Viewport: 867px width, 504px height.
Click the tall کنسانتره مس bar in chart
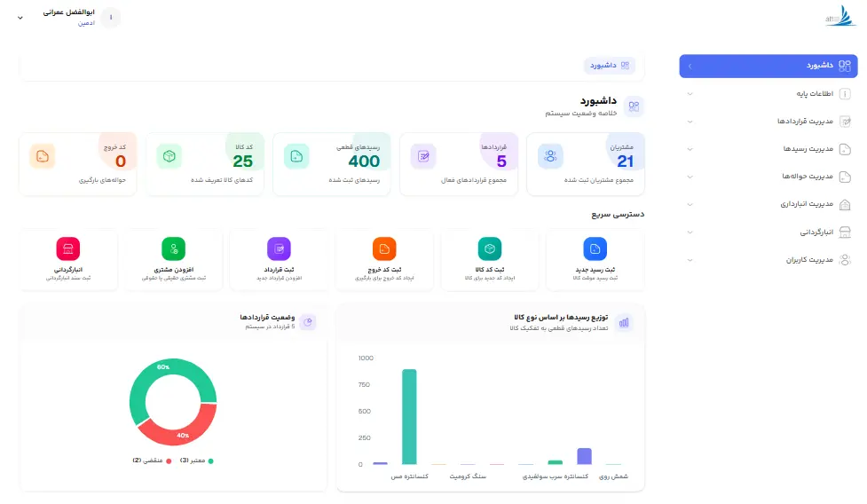tap(409, 417)
